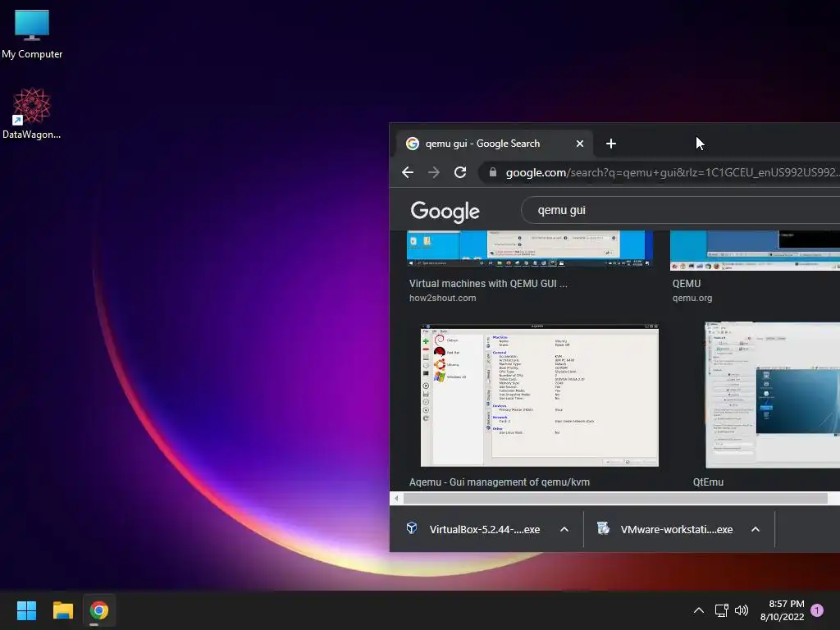Click the Google logo
This screenshot has width=840, height=630.
point(445,211)
